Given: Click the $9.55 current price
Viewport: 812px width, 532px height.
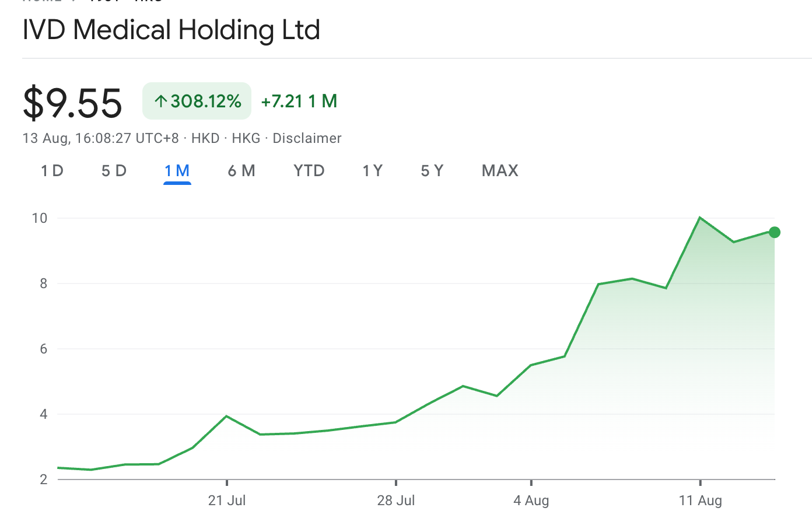Looking at the screenshot, I should tap(72, 103).
